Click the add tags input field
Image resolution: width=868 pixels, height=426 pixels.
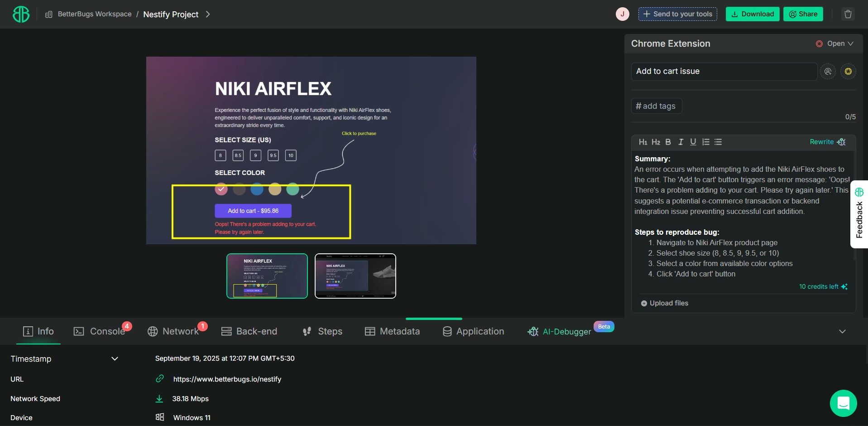(657, 106)
